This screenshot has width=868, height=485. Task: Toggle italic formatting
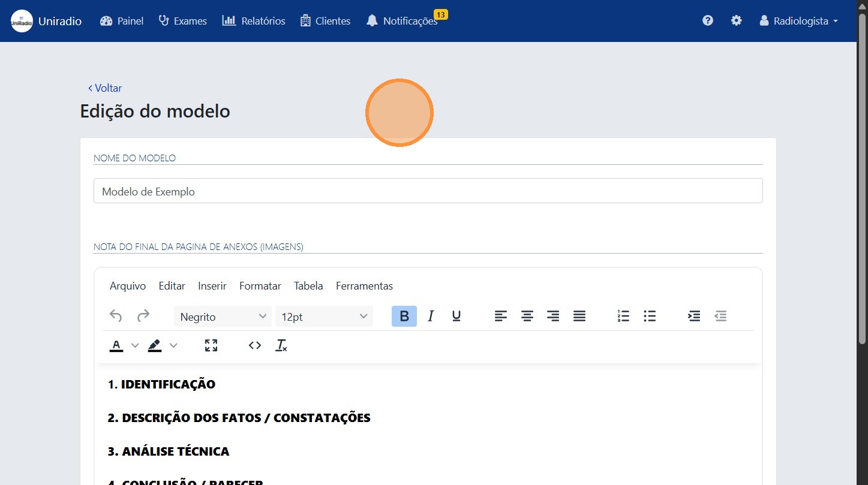430,316
